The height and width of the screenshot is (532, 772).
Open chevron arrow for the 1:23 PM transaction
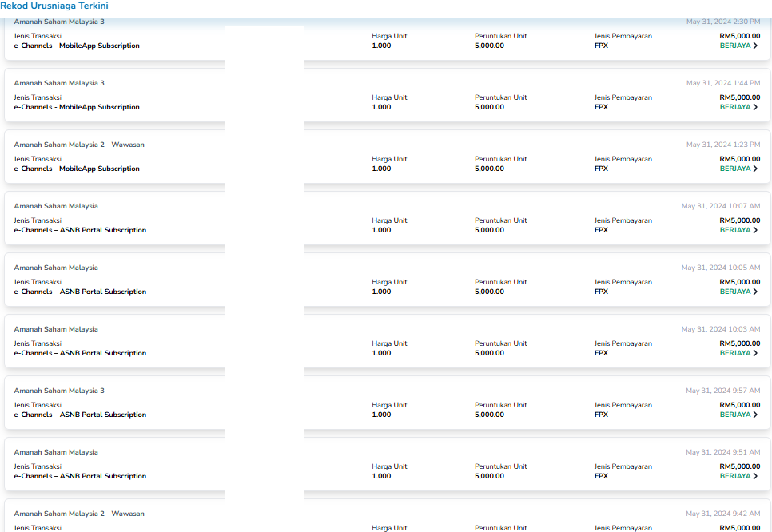pos(755,169)
